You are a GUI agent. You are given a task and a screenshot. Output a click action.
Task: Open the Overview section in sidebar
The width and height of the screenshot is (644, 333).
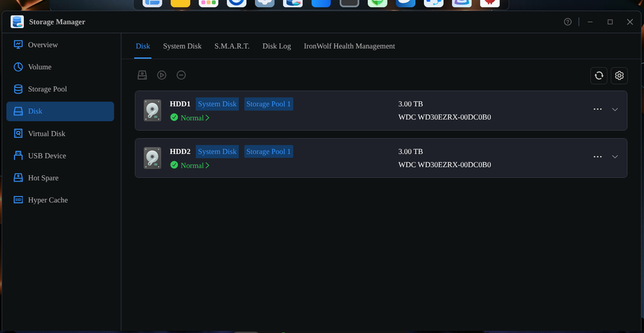click(60, 45)
